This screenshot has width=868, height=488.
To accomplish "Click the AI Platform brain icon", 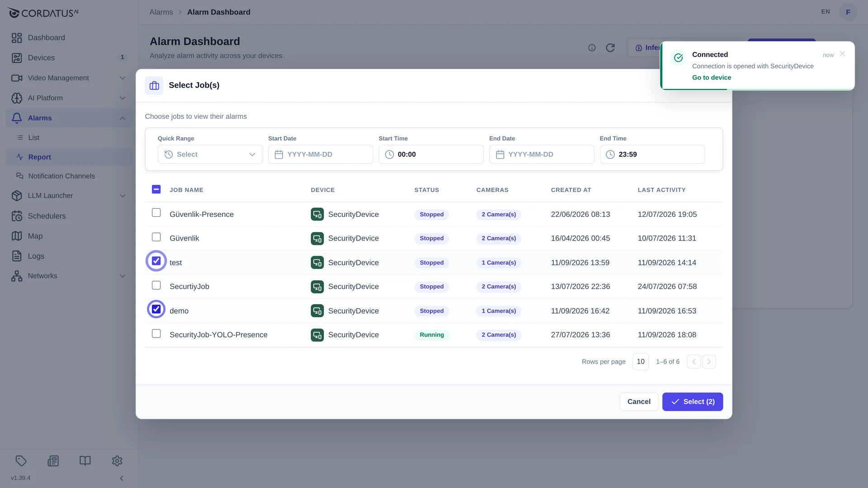I will coord(17,98).
